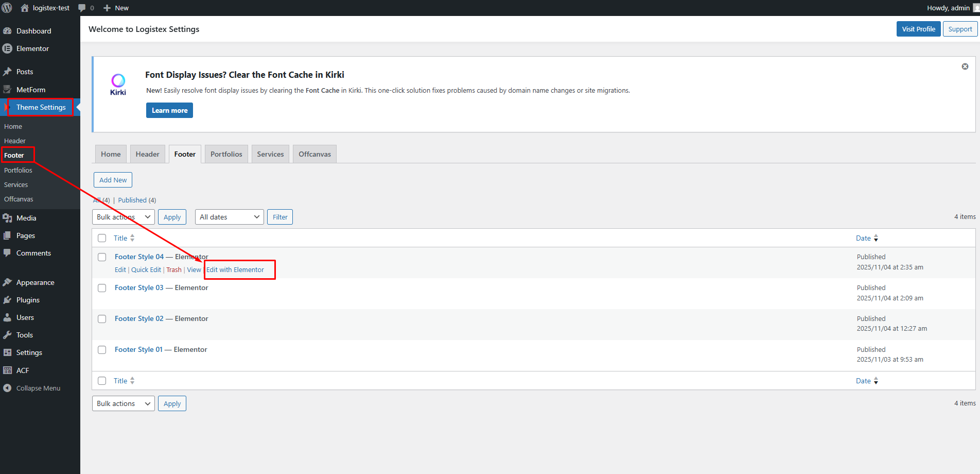
Task: Open the Footer Style 04 title link
Action: [139, 257]
